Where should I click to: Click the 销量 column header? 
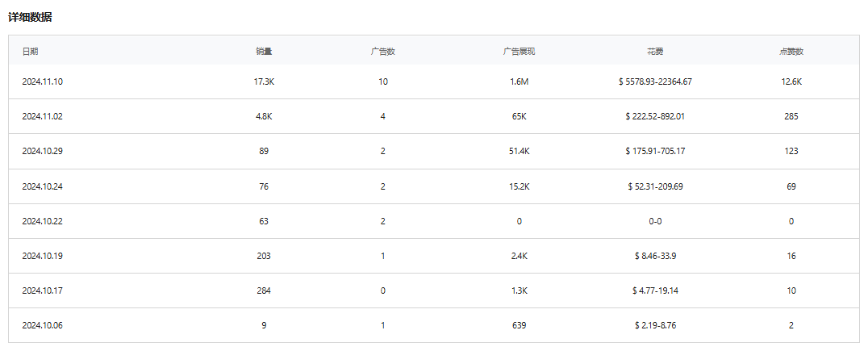[x=264, y=52]
